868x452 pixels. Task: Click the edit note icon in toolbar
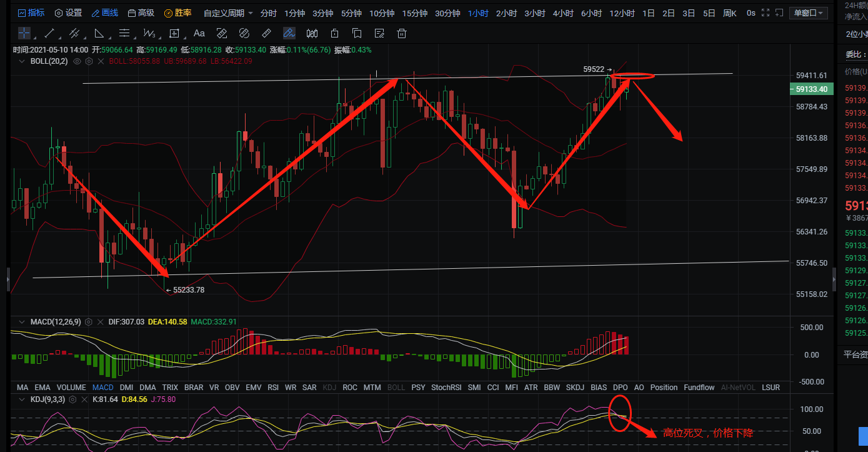point(379,33)
